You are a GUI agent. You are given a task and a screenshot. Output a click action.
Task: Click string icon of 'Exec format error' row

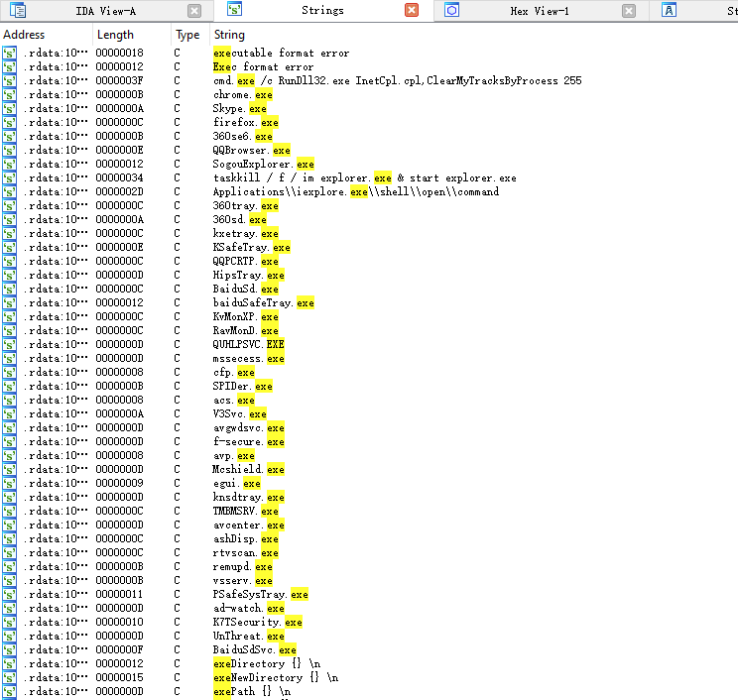click(9, 66)
